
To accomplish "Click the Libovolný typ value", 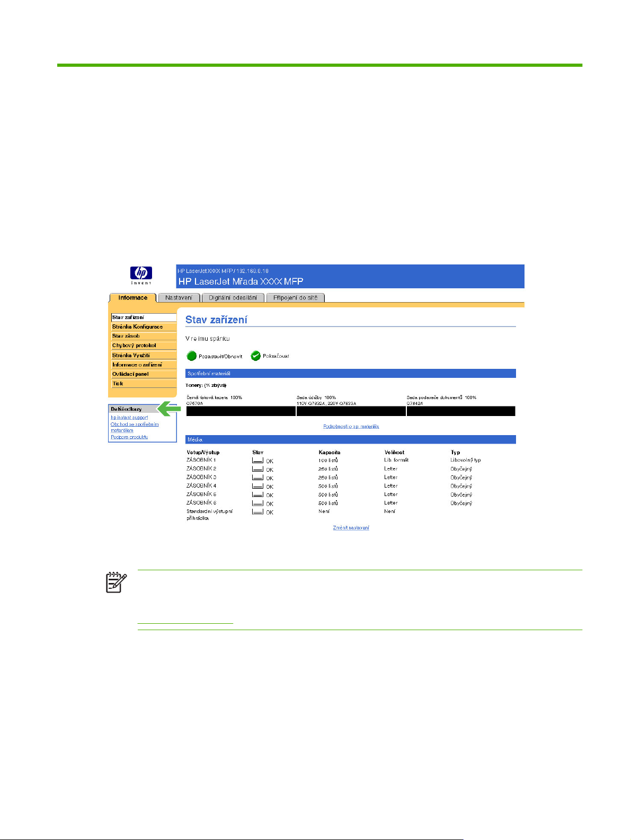I will click(x=466, y=460).
